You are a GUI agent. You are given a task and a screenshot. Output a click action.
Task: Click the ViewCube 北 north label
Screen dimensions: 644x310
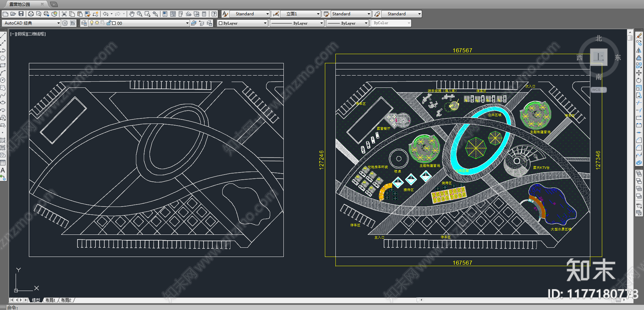tap(599, 38)
